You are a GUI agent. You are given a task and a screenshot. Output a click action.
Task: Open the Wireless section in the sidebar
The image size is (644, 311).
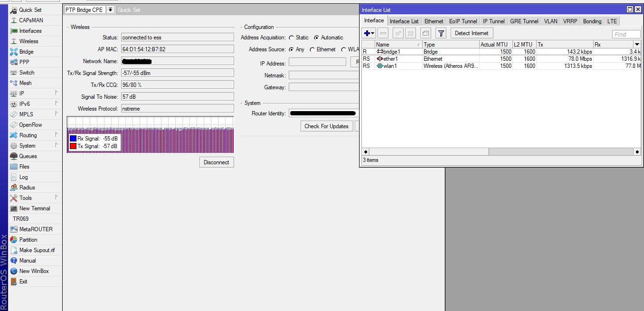click(x=28, y=41)
